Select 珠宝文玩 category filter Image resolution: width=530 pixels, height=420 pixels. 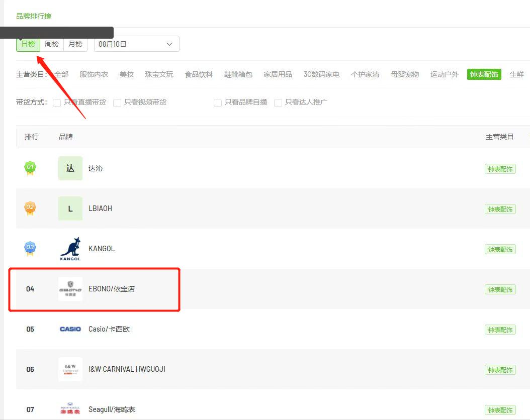pos(159,74)
